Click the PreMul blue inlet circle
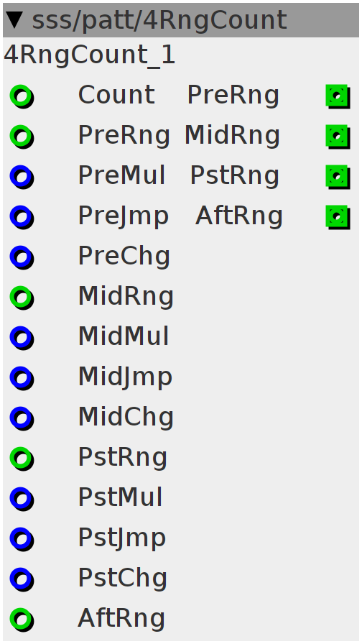The height and width of the screenshot is (644, 362). 22,177
